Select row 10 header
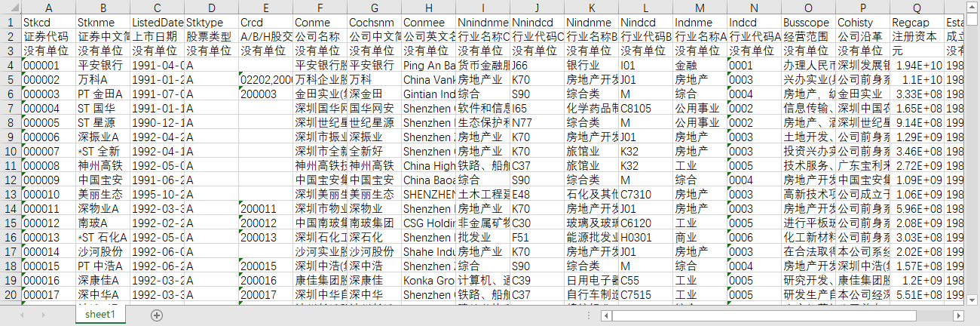The image size is (980, 326). click(x=11, y=152)
